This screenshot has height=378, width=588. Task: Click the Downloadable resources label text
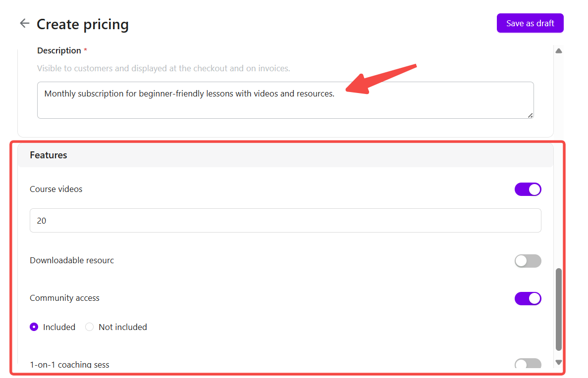(x=72, y=260)
